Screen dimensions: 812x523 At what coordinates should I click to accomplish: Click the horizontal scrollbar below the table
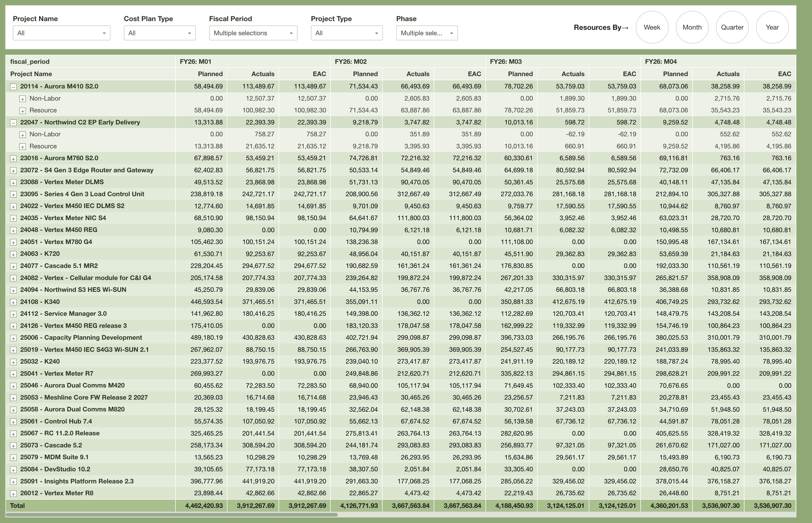point(171,514)
